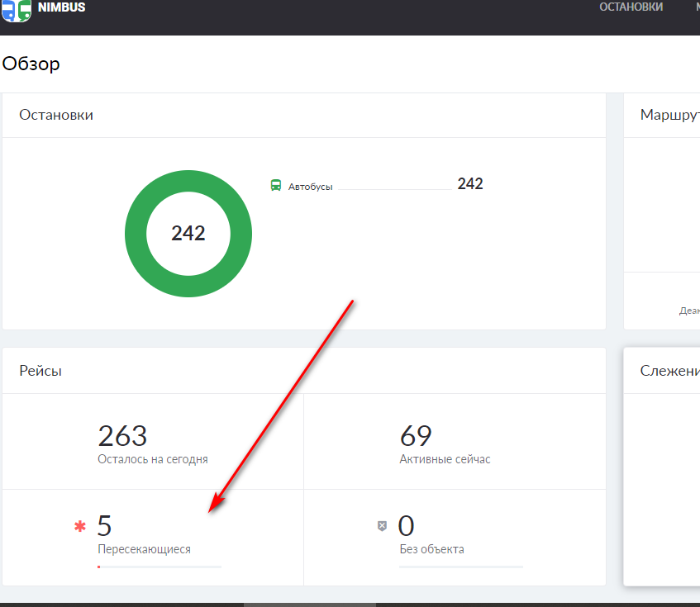Click the Остановки card header
Viewport: 700px width, 607px height.
[x=56, y=115]
